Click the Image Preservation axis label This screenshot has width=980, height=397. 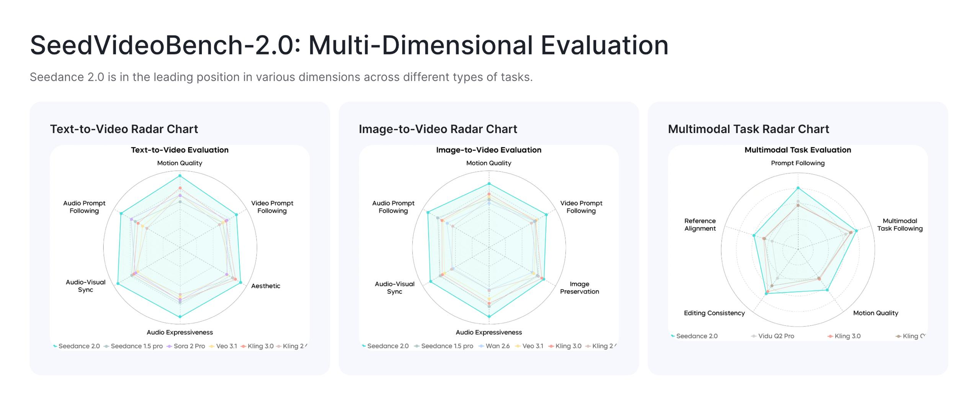tap(579, 288)
